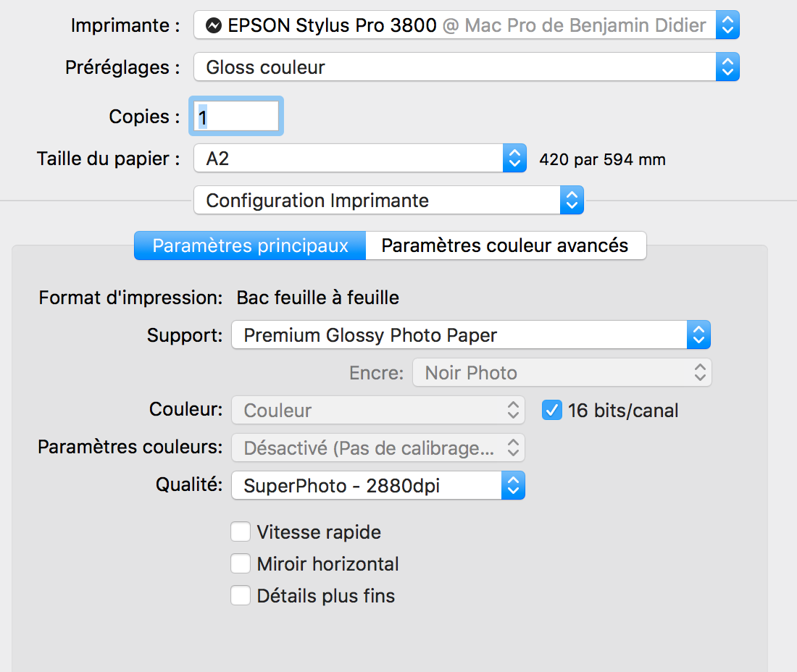
Task: Open the Configuration Imprimante panel selector
Action: [388, 201]
